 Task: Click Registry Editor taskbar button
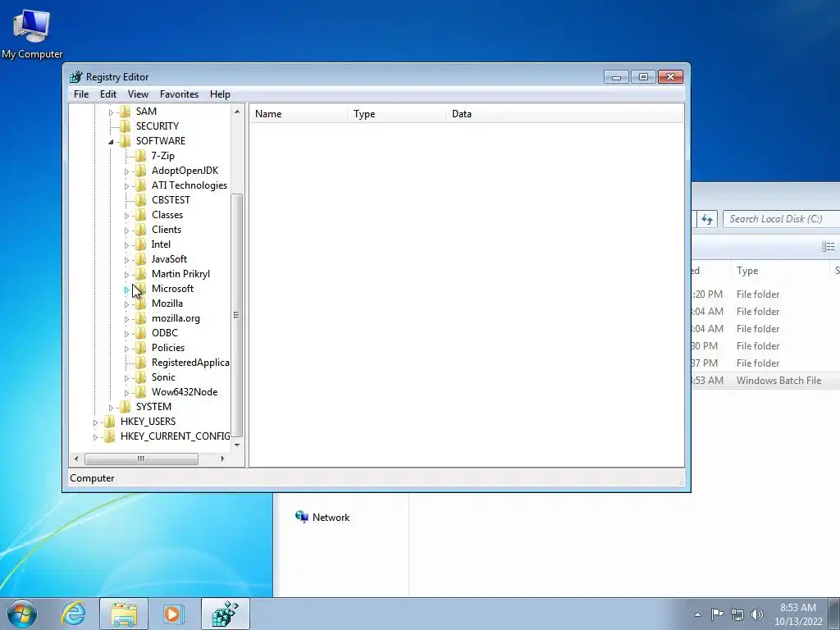[225, 614]
